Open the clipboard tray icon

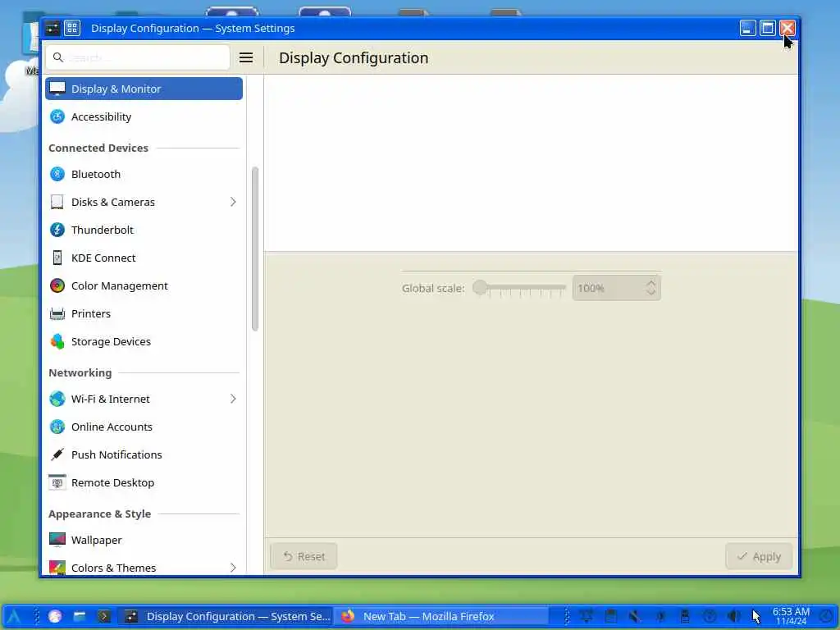pos(611,617)
